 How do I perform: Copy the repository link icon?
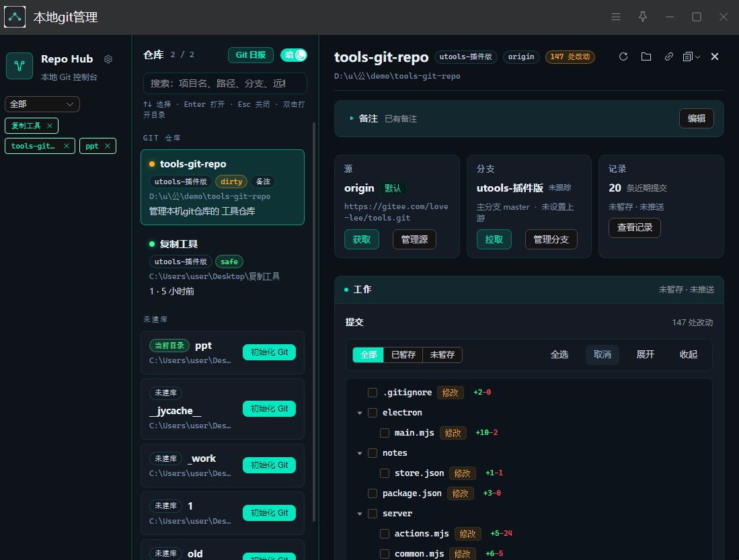(669, 56)
